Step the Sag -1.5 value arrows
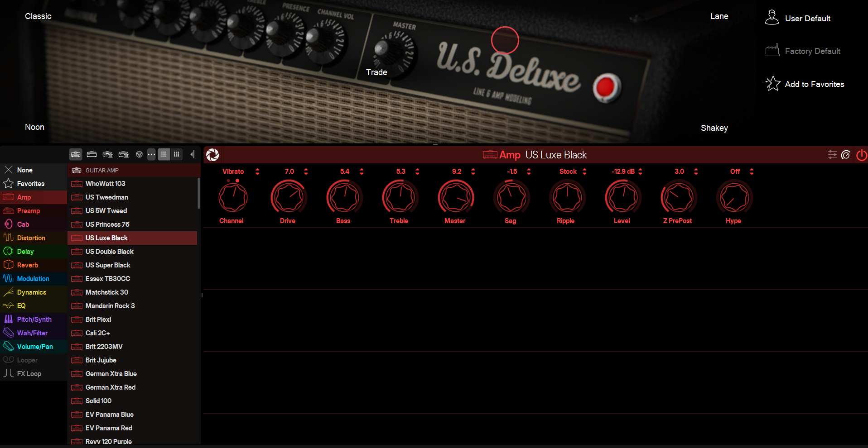This screenshot has width=868, height=448. click(529, 172)
